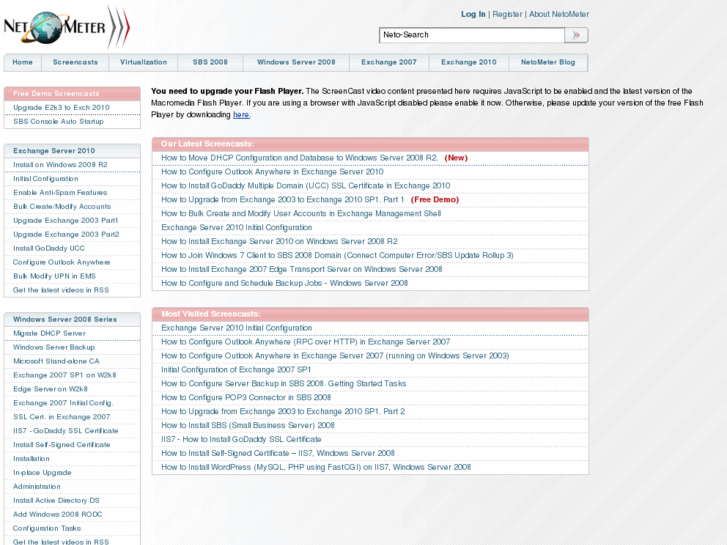Open Configuration Tasks sidebar link
727x545 pixels.
tap(47, 528)
